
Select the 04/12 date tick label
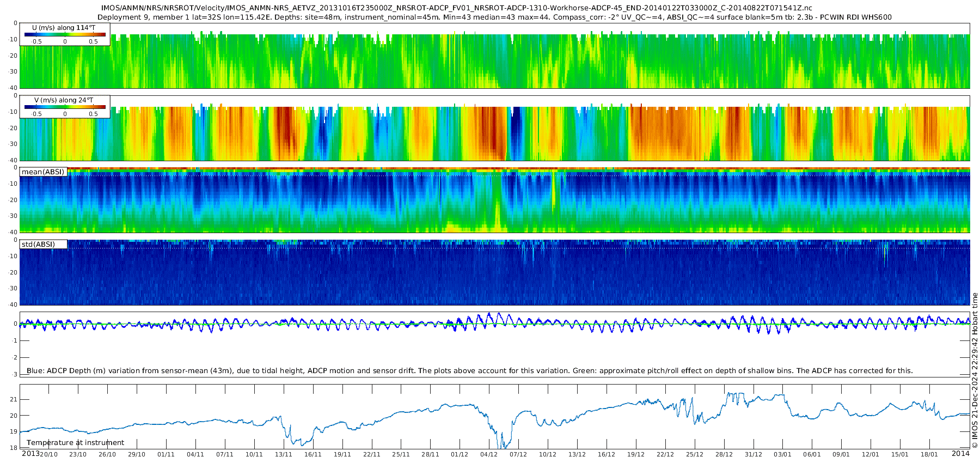489,455
